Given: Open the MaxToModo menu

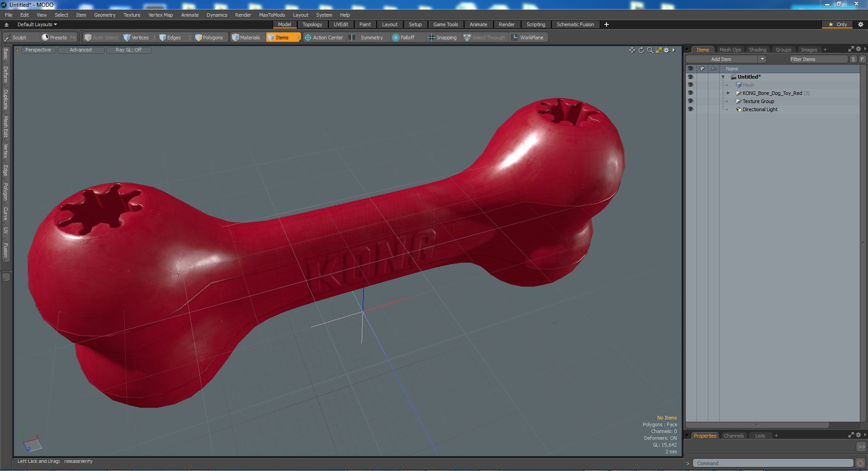Looking at the screenshot, I should click(x=272, y=15).
